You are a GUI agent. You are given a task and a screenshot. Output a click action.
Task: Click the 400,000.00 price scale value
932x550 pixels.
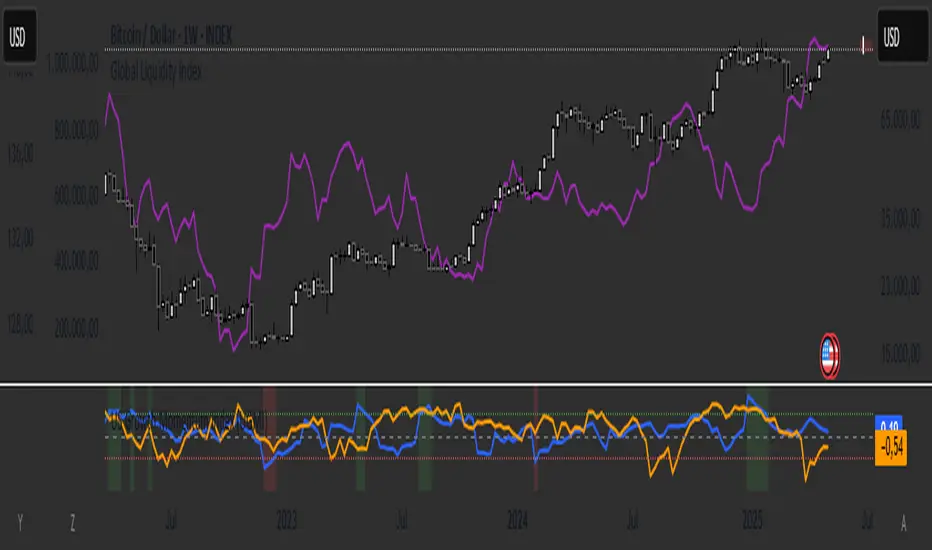tap(76, 261)
